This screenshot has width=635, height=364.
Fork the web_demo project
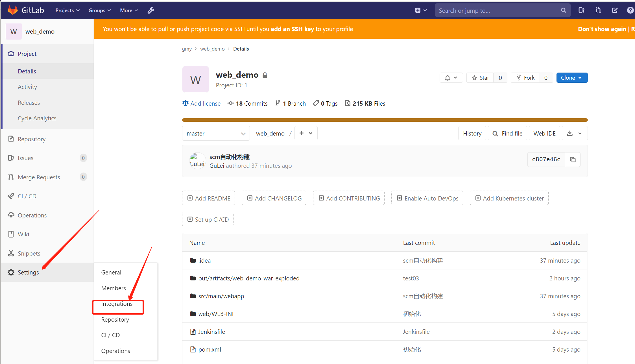(525, 78)
